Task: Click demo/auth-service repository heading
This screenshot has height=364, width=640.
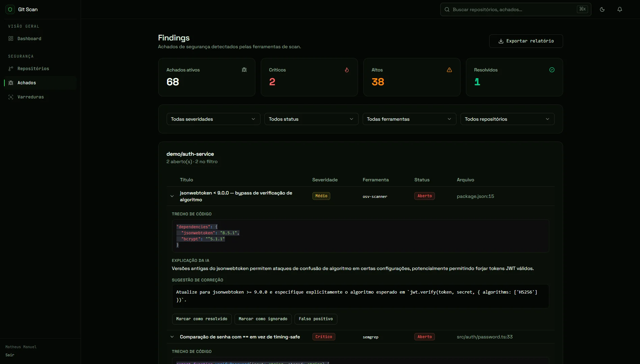Action: [x=190, y=154]
